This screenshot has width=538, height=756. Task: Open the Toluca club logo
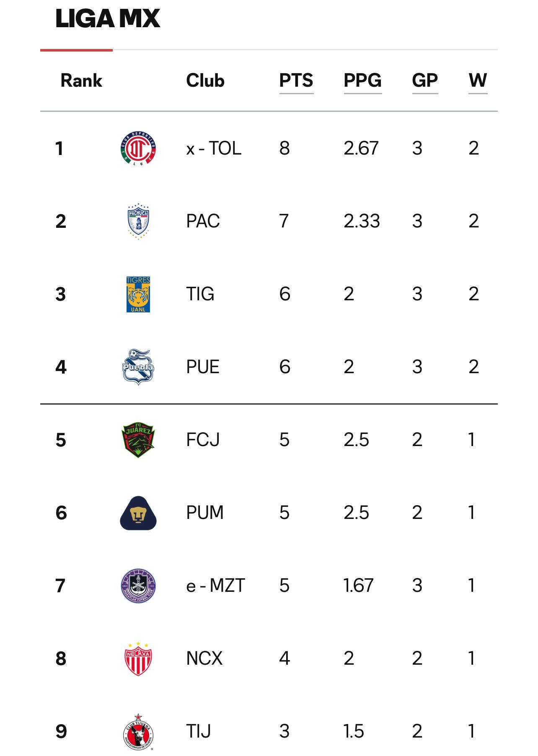click(x=138, y=148)
